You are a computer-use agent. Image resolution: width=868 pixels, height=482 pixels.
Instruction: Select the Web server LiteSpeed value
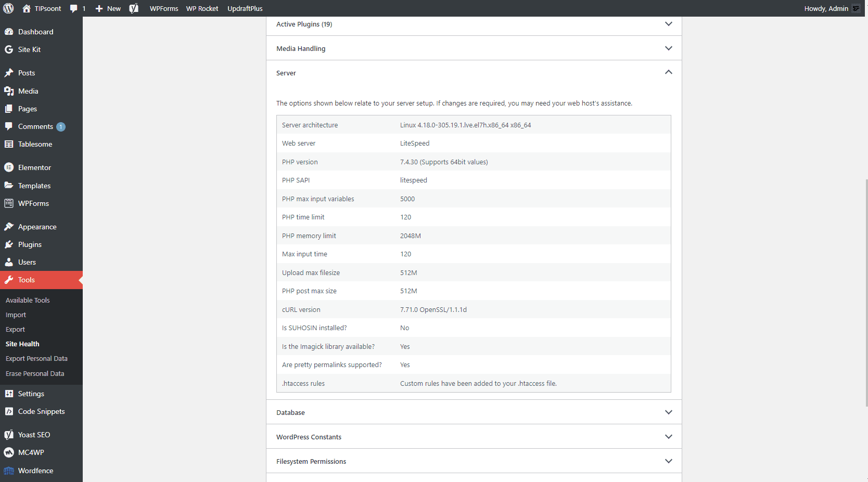[x=415, y=143]
